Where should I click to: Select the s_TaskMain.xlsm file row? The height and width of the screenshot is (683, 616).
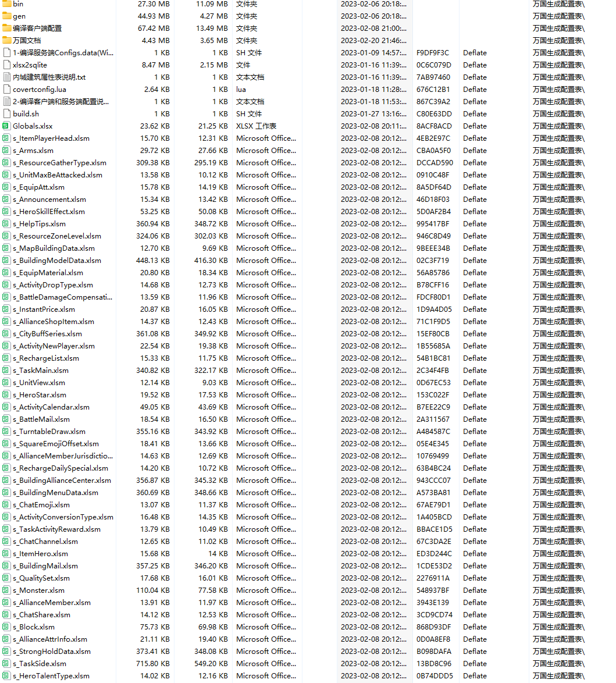point(41,370)
